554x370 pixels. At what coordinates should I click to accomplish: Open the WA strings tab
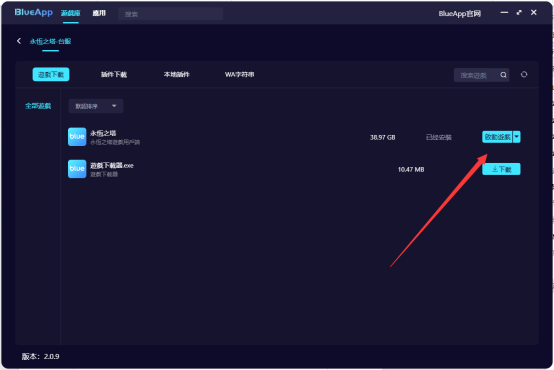[240, 75]
